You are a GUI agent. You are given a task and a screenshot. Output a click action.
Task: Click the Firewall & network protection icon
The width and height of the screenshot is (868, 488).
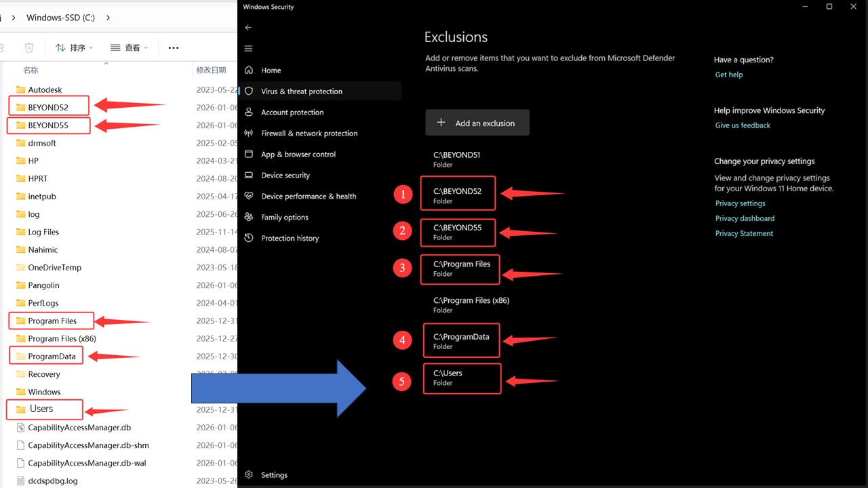click(x=249, y=134)
